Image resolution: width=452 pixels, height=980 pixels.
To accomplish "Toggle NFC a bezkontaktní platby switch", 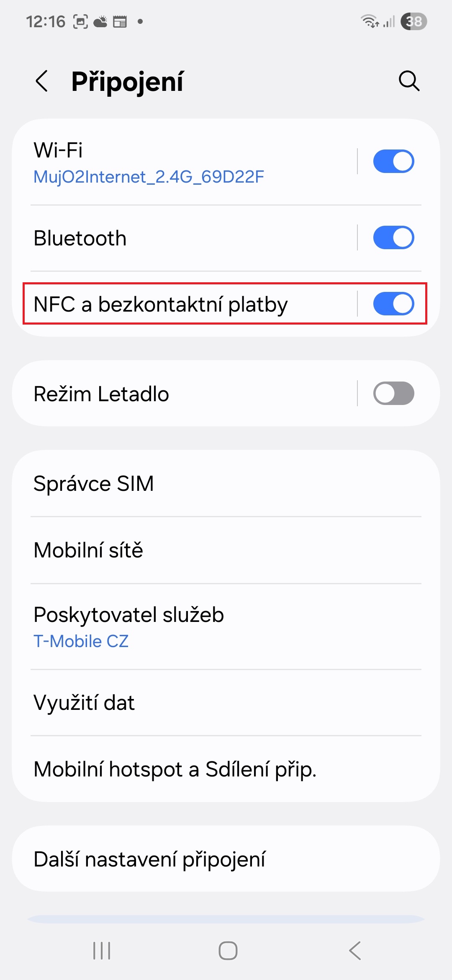I will (393, 304).
